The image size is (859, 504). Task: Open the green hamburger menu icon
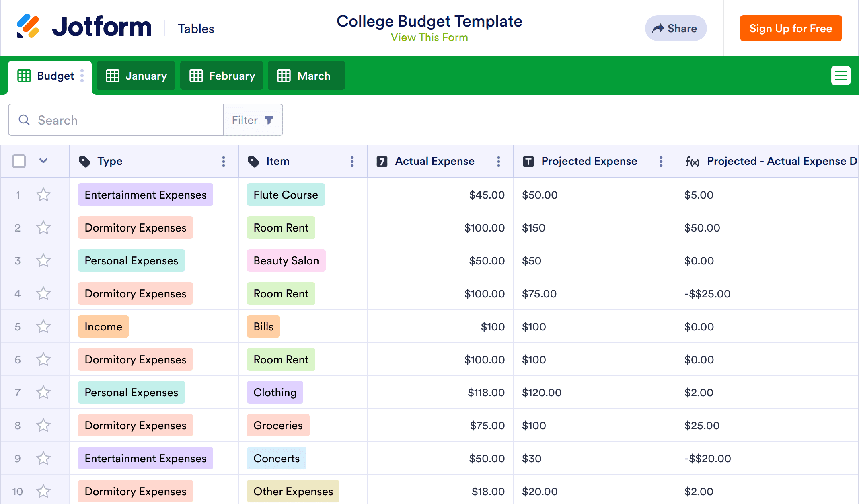click(x=841, y=76)
